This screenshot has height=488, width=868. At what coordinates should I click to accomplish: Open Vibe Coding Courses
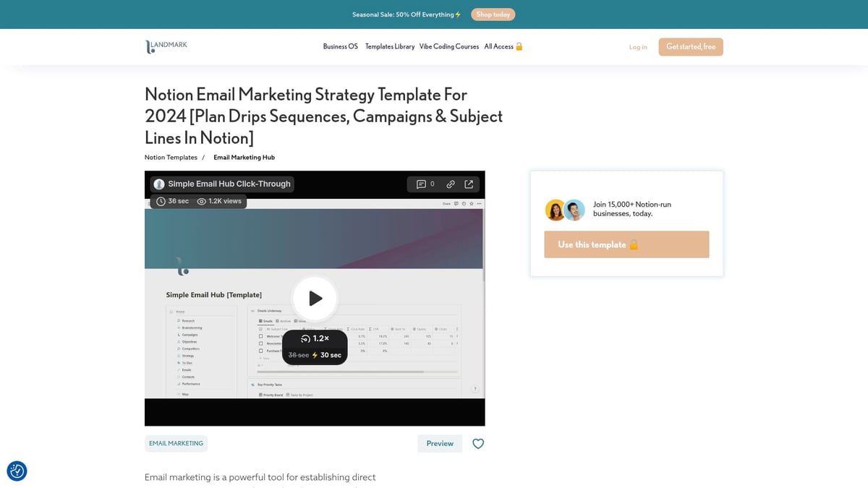[448, 46]
